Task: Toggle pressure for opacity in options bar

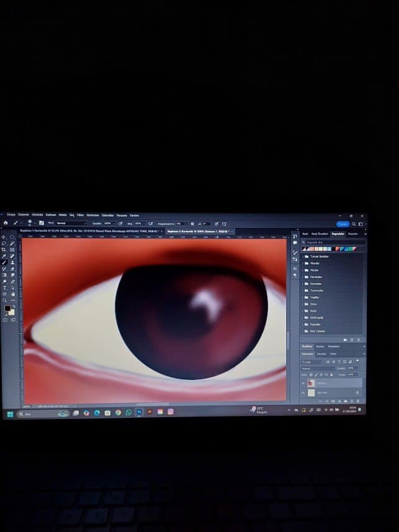Action: tap(120, 223)
